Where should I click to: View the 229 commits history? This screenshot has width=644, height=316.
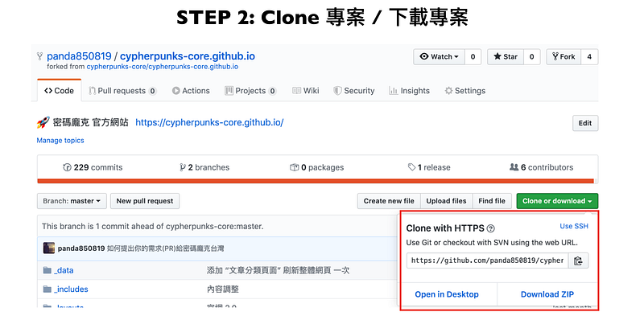93,167
